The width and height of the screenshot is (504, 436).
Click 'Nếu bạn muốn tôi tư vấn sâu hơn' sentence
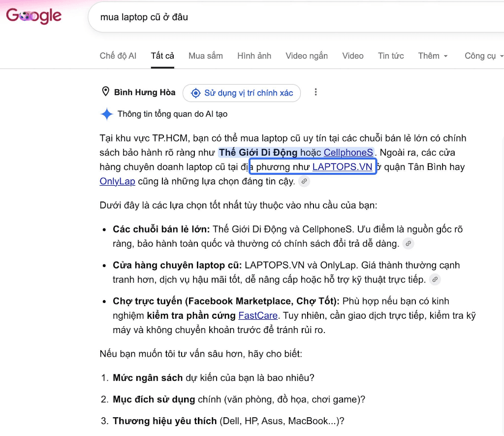click(201, 354)
